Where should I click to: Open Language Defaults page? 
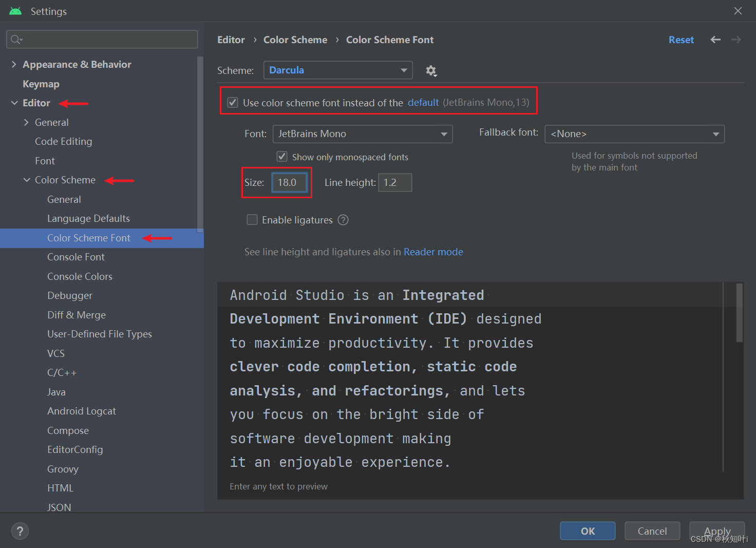click(x=88, y=218)
